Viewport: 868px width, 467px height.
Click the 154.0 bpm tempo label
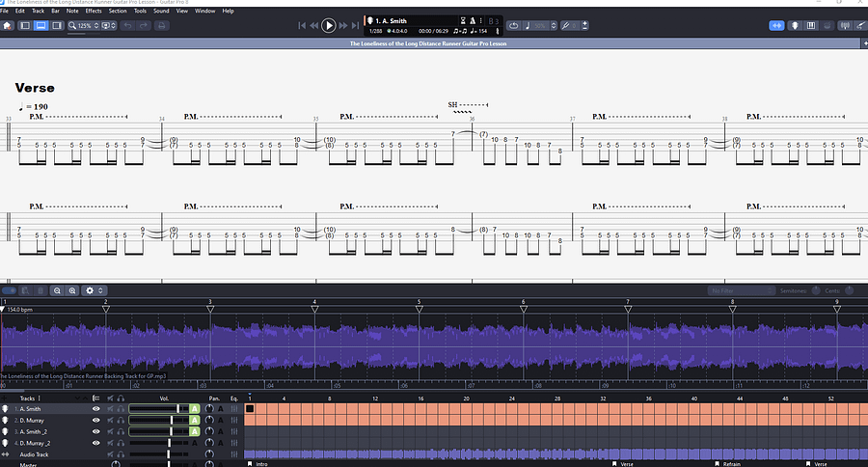coord(19,310)
